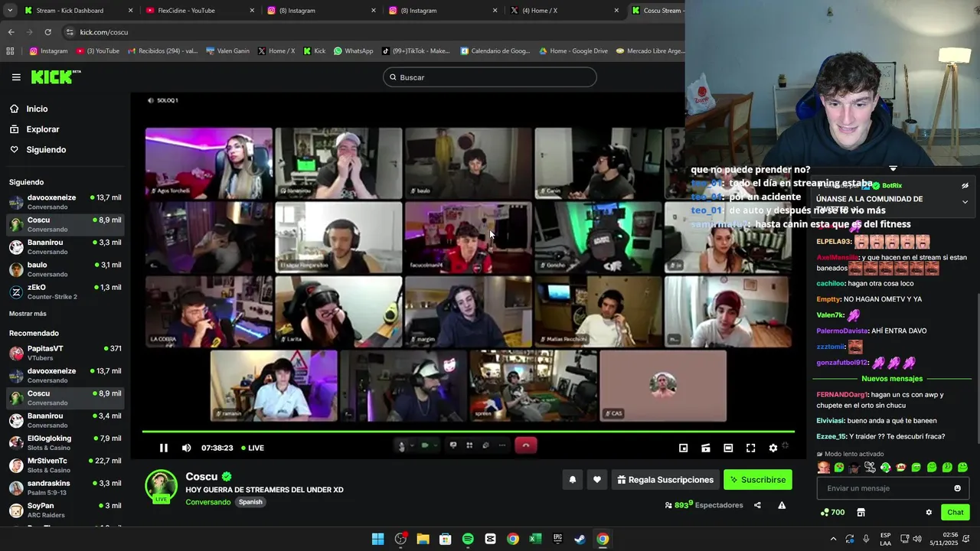Open Chrome apps grid in bookmarks bar
Image resolution: width=980 pixels, height=551 pixels.
[10, 51]
